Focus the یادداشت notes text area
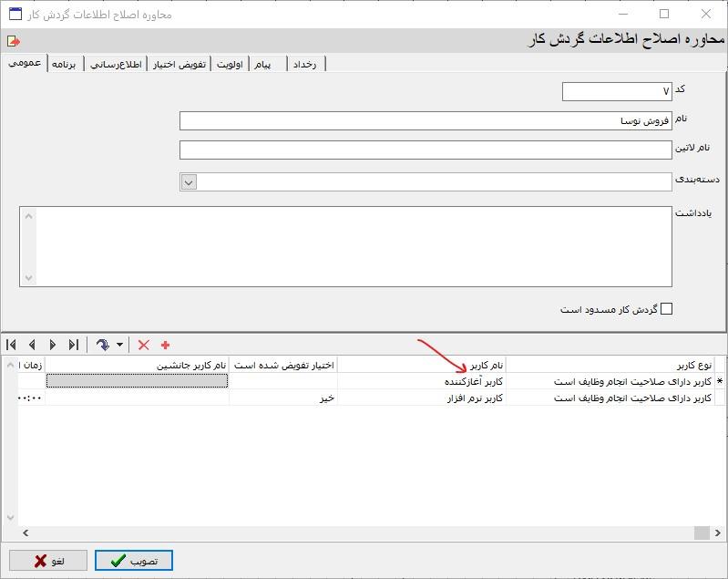This screenshot has height=579, width=728. coord(346,246)
